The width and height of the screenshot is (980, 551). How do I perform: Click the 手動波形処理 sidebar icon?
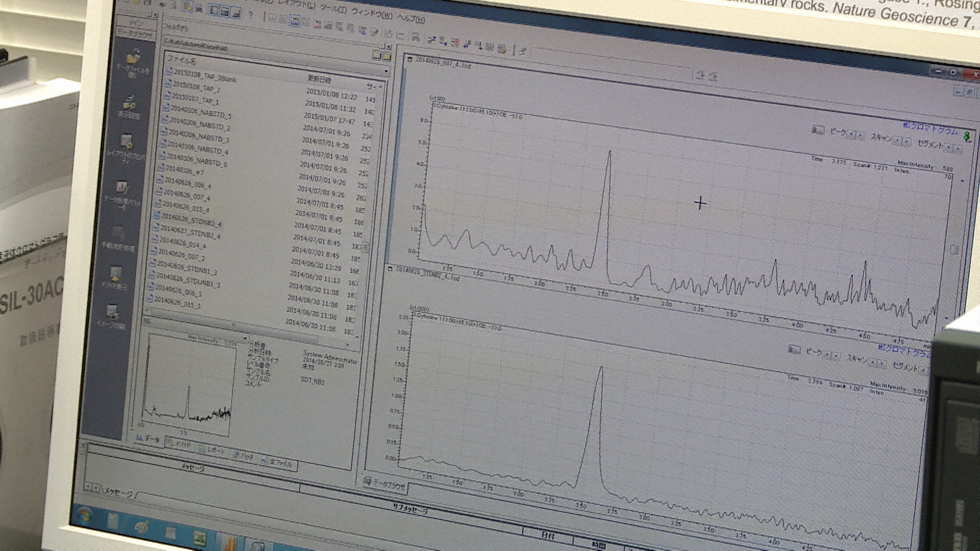[x=118, y=239]
